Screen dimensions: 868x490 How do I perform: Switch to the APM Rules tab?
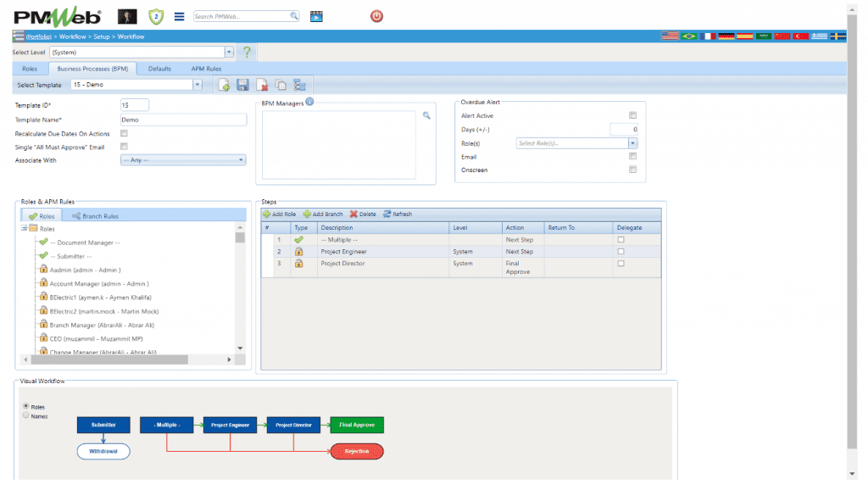(207, 69)
